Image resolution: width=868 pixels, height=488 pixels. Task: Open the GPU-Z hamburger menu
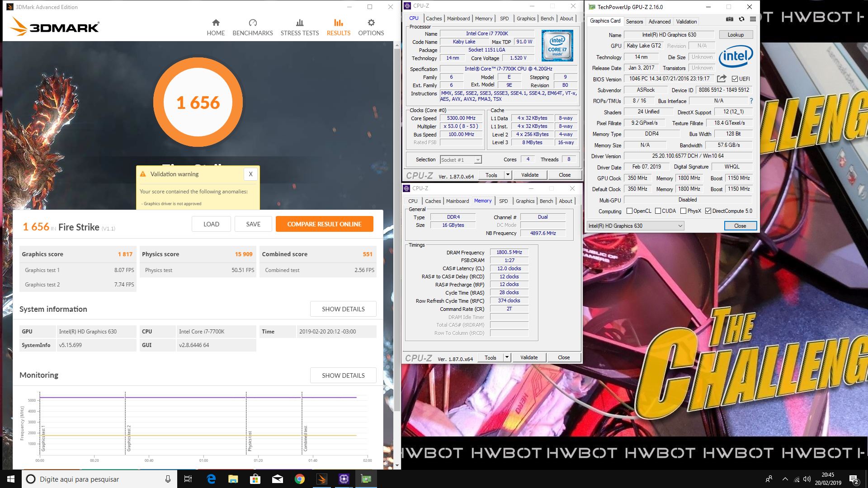click(x=753, y=19)
